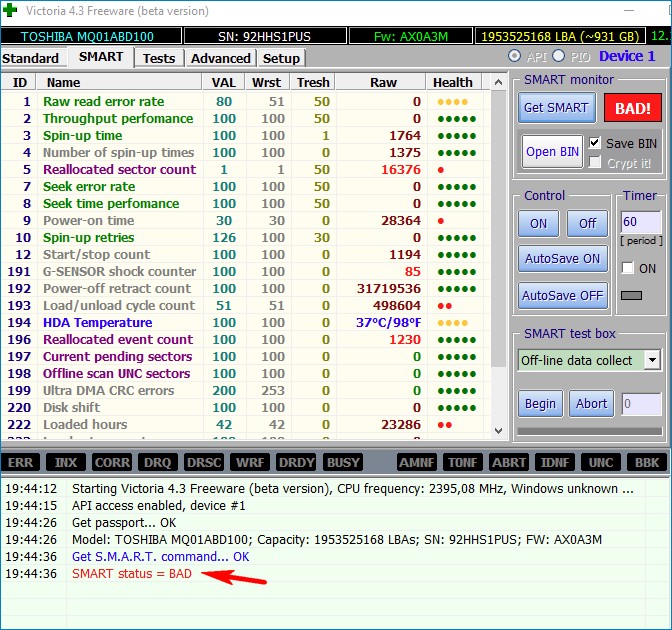Uncheck the Save BIN checkbox
Image resolution: width=672 pixels, height=630 pixels.
coord(595,143)
